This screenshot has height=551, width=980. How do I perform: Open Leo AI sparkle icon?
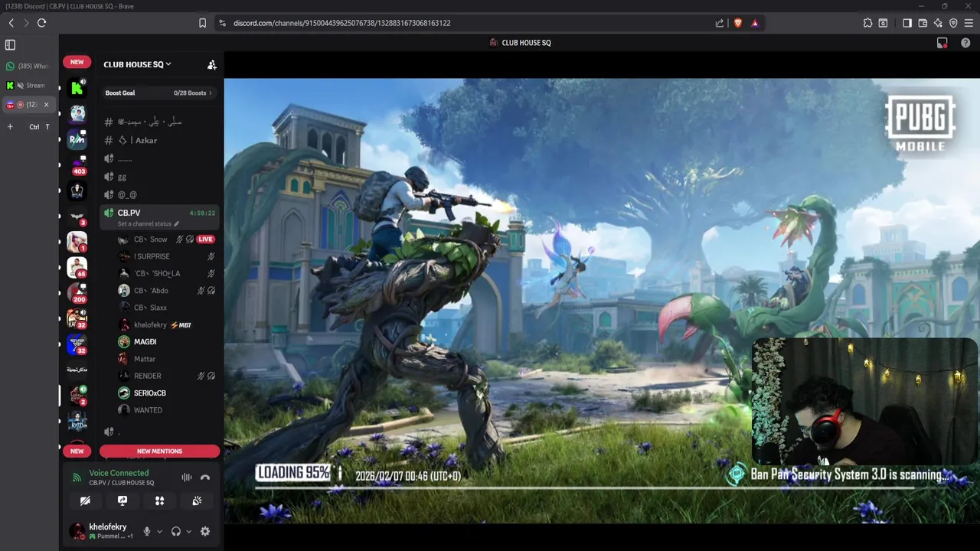pos(938,23)
